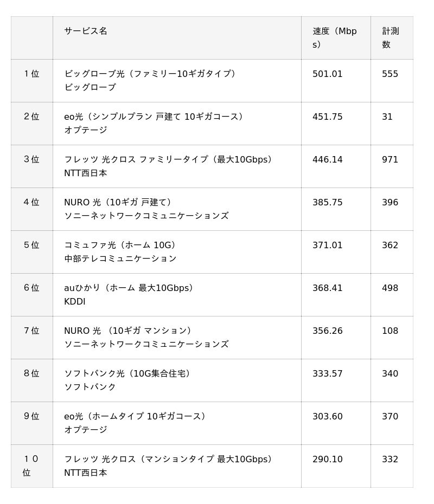
Task: Select the １位 rank cell
Action: [31, 74]
